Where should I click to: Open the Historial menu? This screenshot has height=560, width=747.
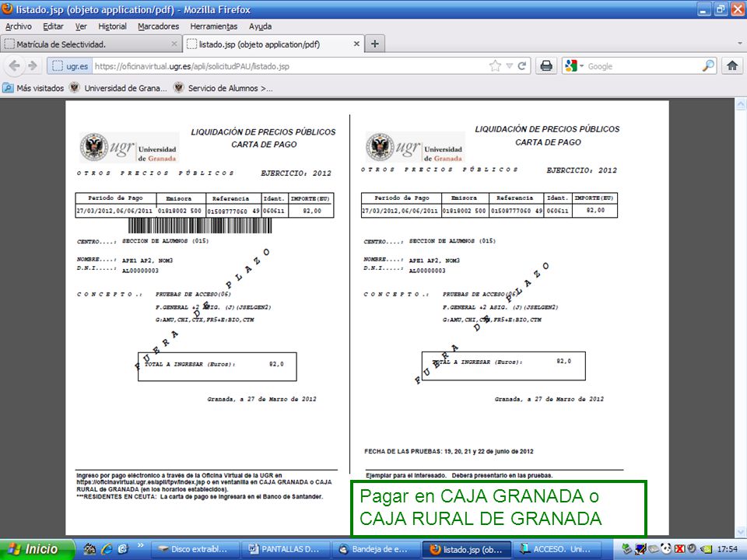click(x=112, y=26)
